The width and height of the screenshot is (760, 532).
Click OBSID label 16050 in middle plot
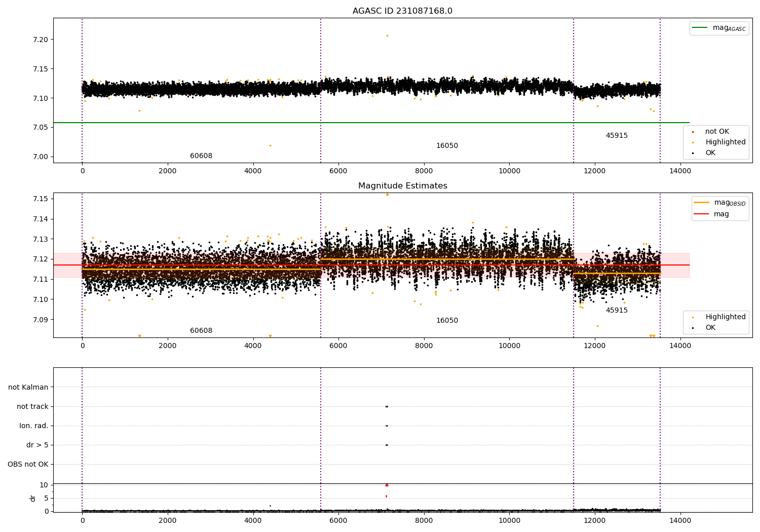click(447, 321)
